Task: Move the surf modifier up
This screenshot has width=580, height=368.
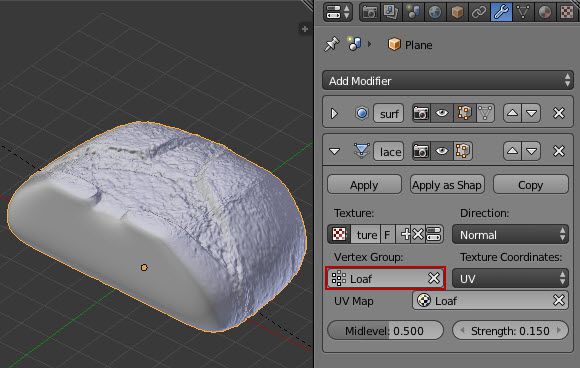Action: point(512,113)
